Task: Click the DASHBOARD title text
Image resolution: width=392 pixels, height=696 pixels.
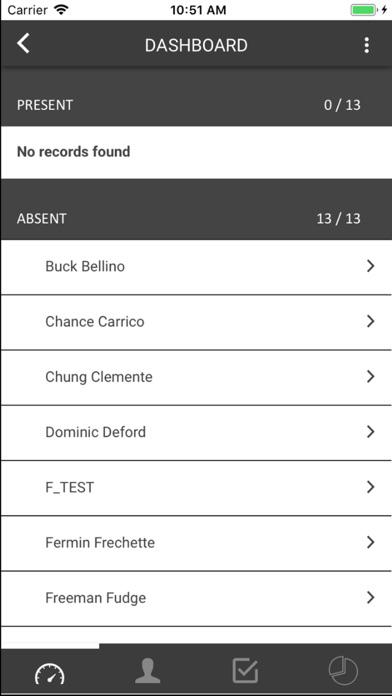Action: coord(196,45)
